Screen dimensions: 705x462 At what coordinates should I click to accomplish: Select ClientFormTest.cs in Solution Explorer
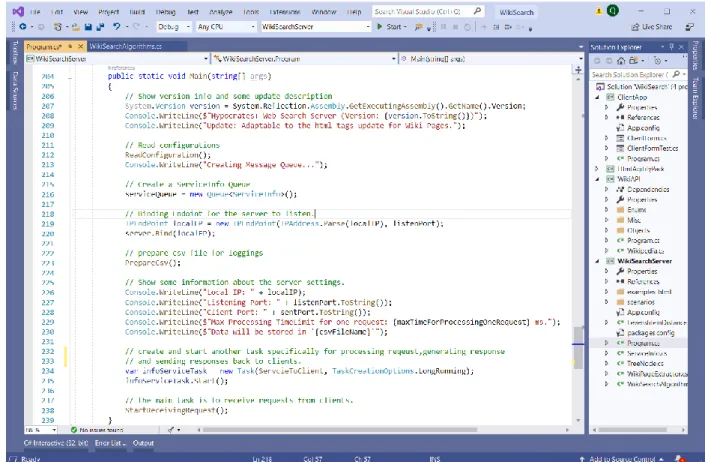(652, 148)
